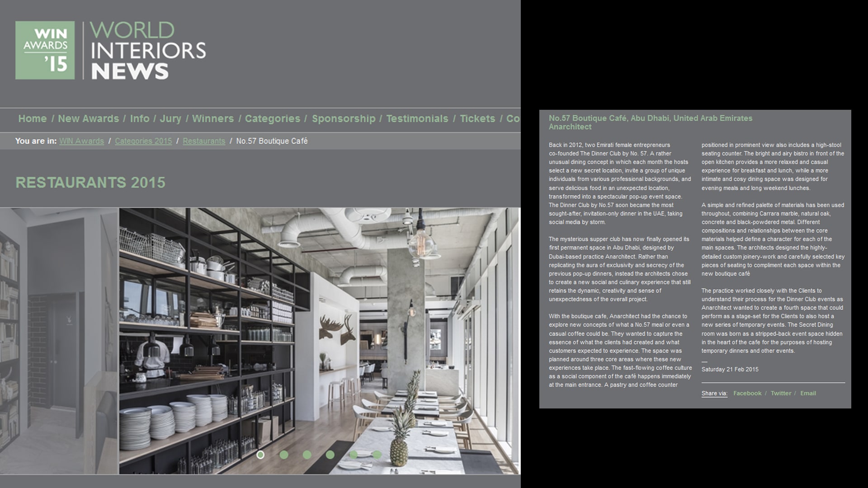Click the World Interiors News logo
Image resolution: width=868 pixels, height=488 pixels.
point(148,50)
